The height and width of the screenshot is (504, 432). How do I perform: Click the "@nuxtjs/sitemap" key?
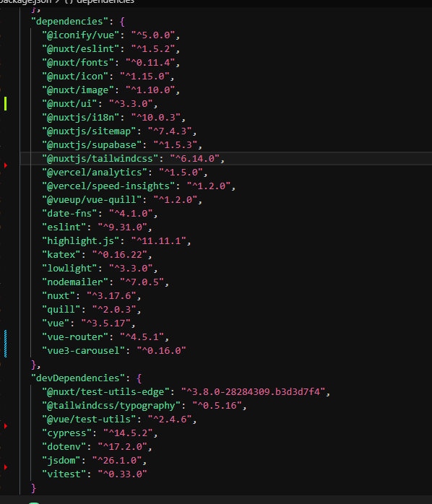(x=90, y=131)
